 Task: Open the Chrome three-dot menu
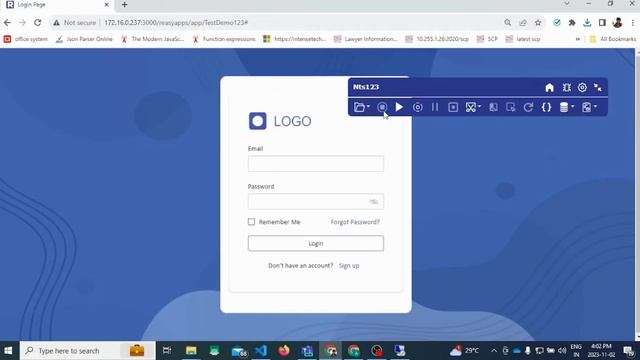point(633,23)
